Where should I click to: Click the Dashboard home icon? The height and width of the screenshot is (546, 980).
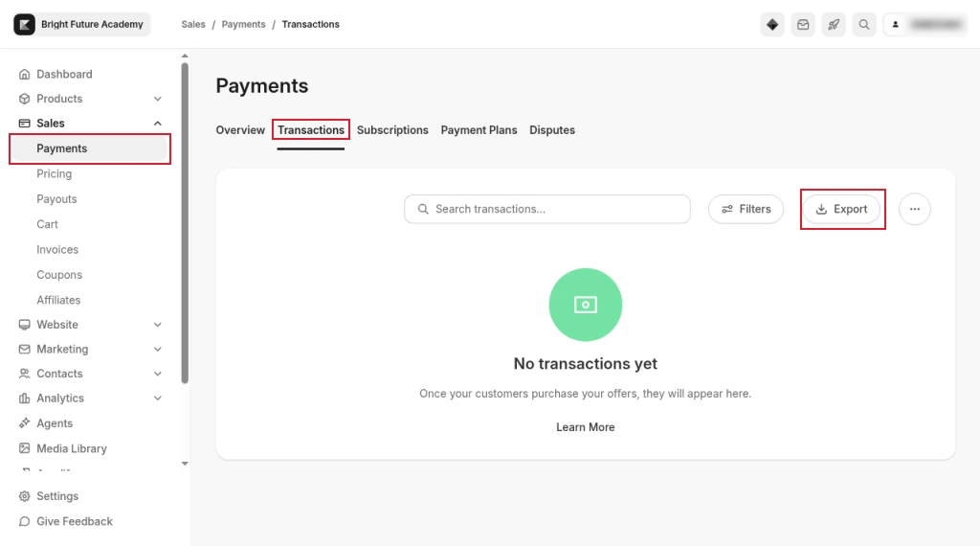[x=24, y=75]
